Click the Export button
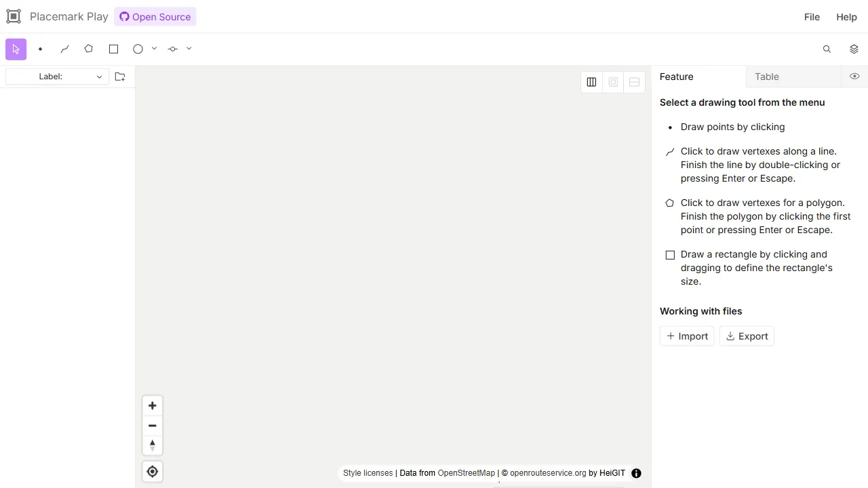 click(747, 336)
